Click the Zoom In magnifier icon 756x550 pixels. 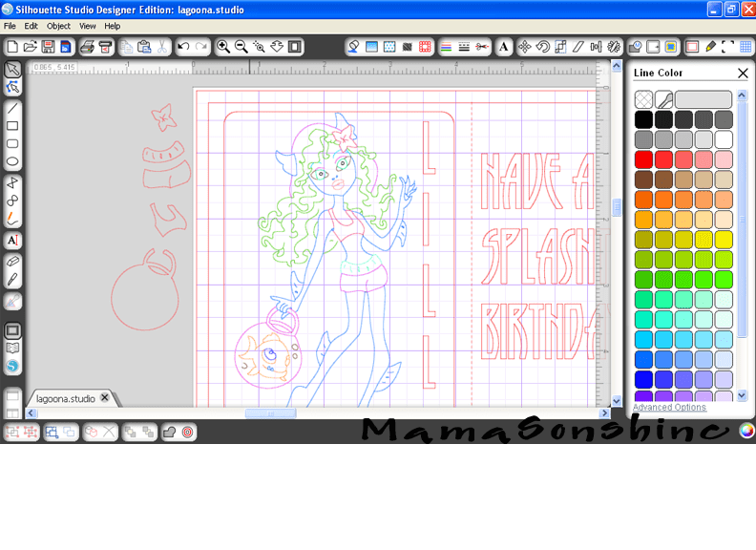click(222, 46)
